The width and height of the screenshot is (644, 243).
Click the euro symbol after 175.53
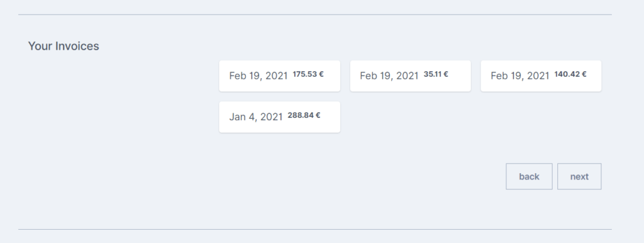pyautogui.click(x=321, y=74)
